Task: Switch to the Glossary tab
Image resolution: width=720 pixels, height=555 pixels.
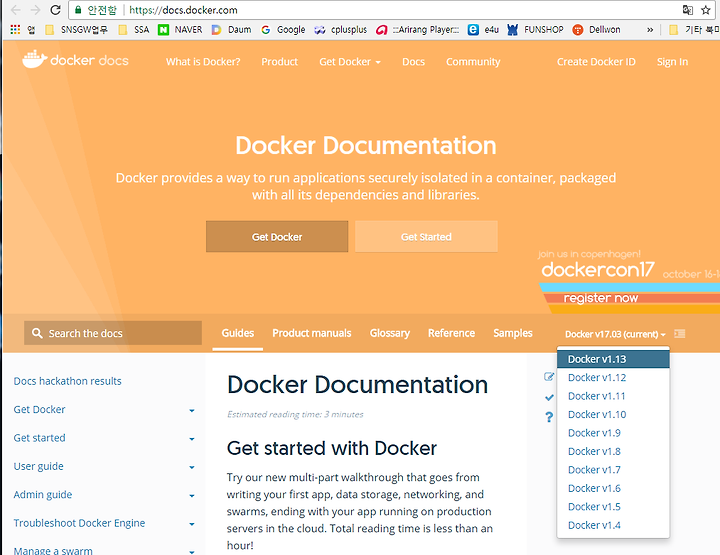Action: [x=389, y=333]
